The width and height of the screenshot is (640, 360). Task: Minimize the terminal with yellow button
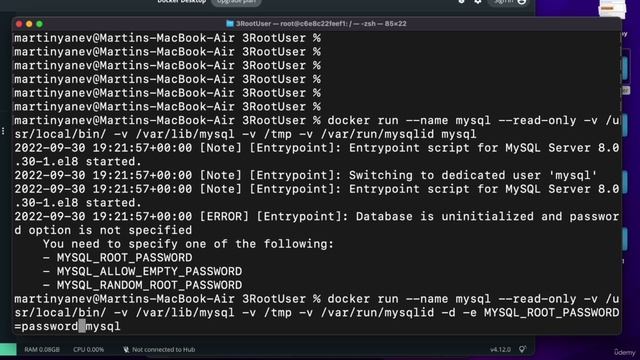29,24
